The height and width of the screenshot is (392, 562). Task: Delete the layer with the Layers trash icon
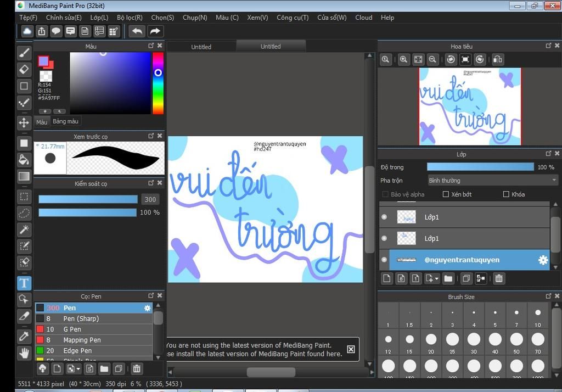pos(498,278)
